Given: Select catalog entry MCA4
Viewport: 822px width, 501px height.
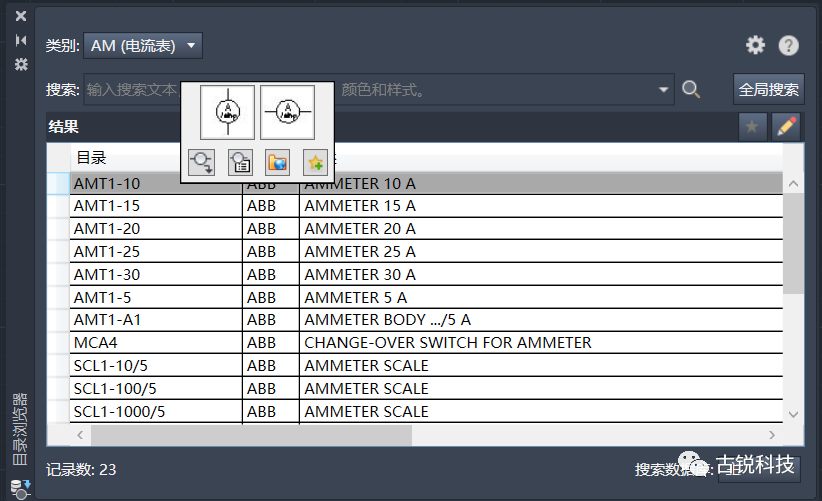Looking at the screenshot, I should click(x=96, y=343).
